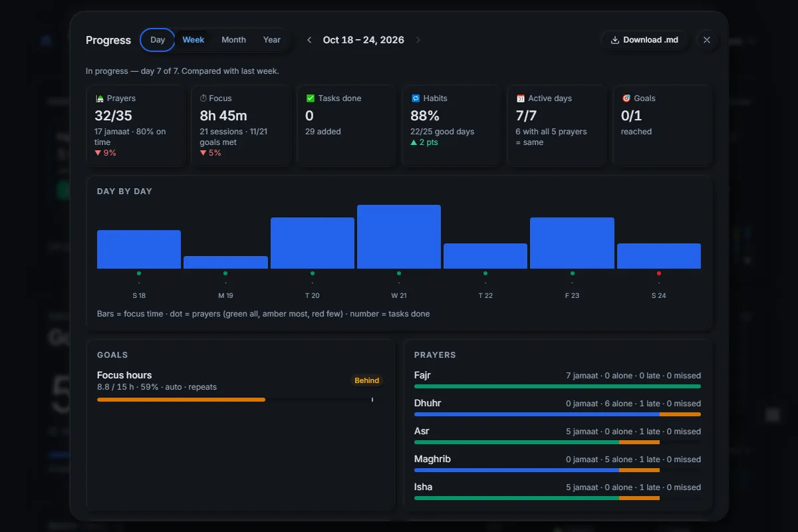The width and height of the screenshot is (798, 532).
Task: Click the Isha prayer progress bar
Action: pos(557,498)
